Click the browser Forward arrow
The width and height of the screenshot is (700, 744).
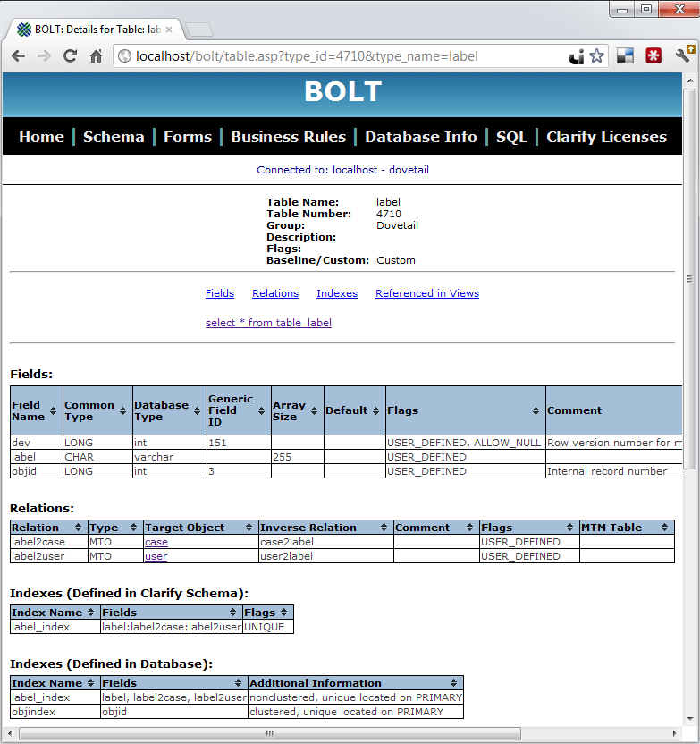44,56
